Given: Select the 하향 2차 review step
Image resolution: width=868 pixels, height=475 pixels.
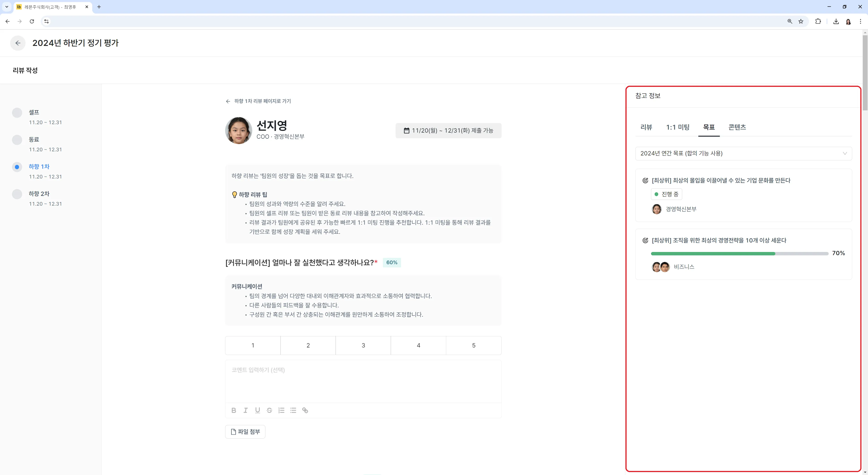Looking at the screenshot, I should (37, 198).
